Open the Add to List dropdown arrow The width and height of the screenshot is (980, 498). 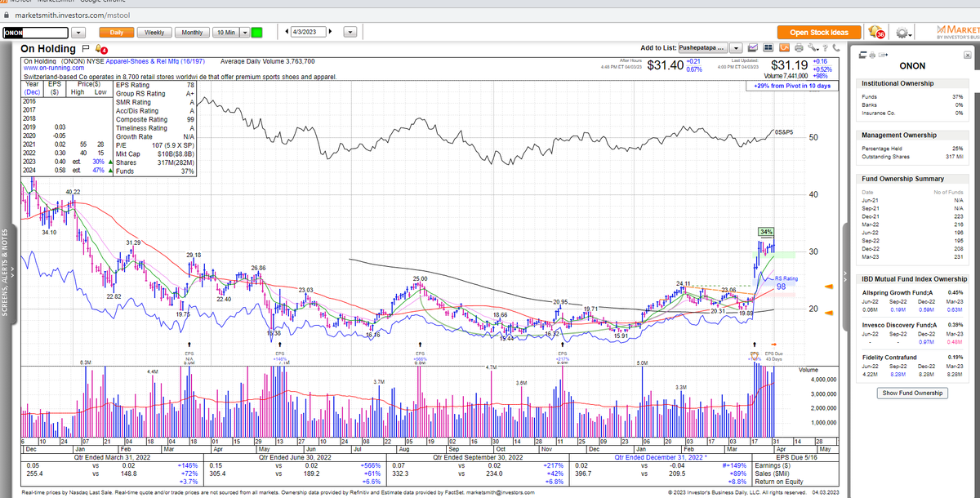tap(736, 48)
